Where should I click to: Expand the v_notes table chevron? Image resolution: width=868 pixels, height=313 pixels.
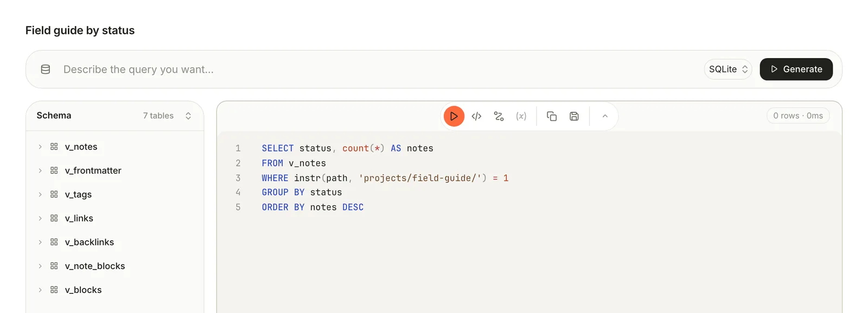tap(40, 146)
